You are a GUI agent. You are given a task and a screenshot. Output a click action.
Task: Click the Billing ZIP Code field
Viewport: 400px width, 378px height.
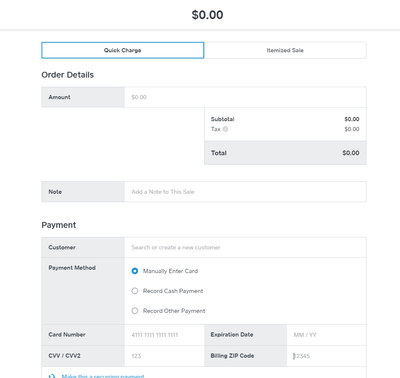pos(326,356)
